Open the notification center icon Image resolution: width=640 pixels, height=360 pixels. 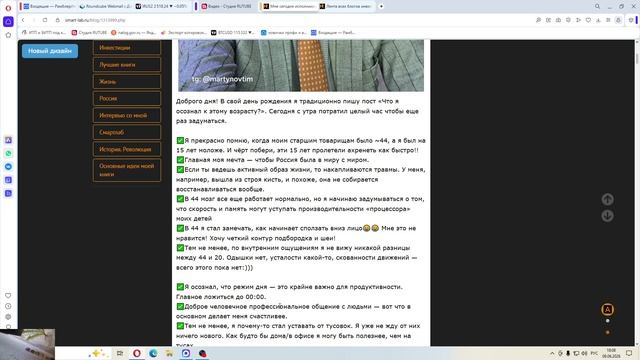tap(629, 353)
